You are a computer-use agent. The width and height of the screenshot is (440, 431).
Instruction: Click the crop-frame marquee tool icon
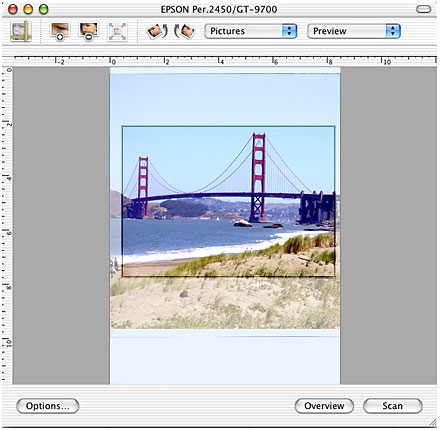click(x=21, y=31)
